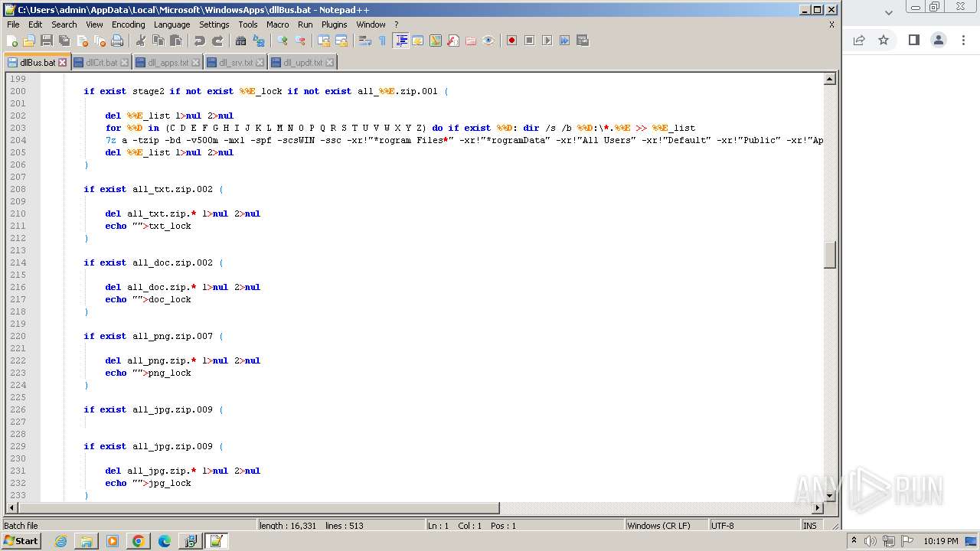
Task: Open Folder as Workspace panel
Action: [471, 41]
